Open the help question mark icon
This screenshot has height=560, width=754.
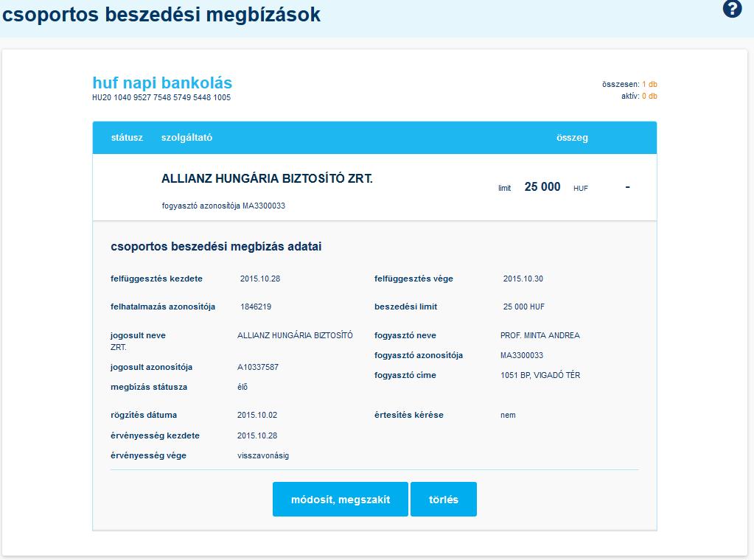point(732,9)
